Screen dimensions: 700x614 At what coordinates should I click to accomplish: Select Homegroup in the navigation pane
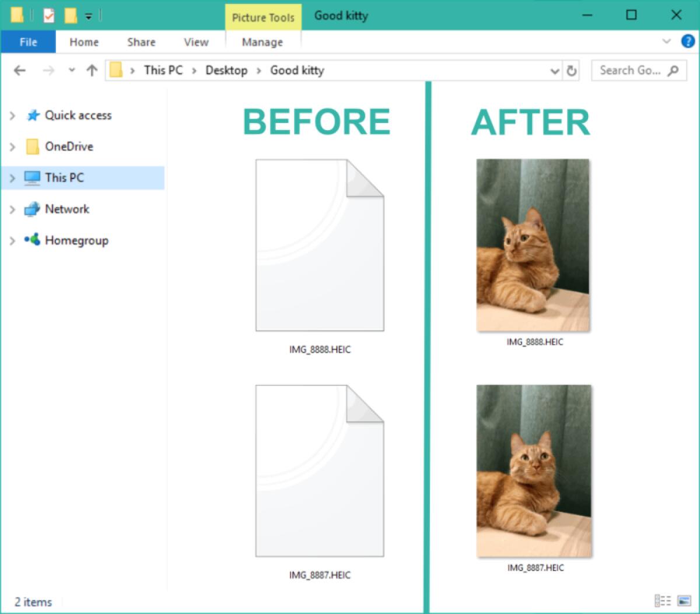point(76,240)
